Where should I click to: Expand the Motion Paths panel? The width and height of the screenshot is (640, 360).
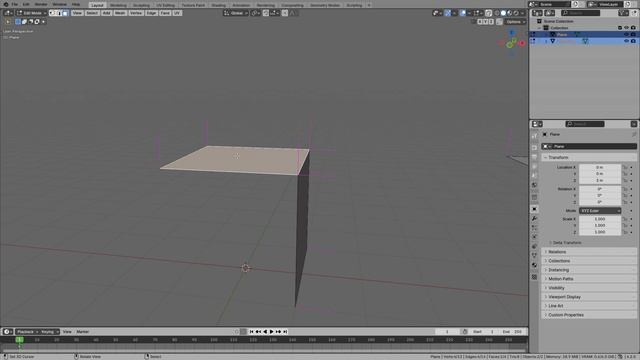tap(589, 279)
